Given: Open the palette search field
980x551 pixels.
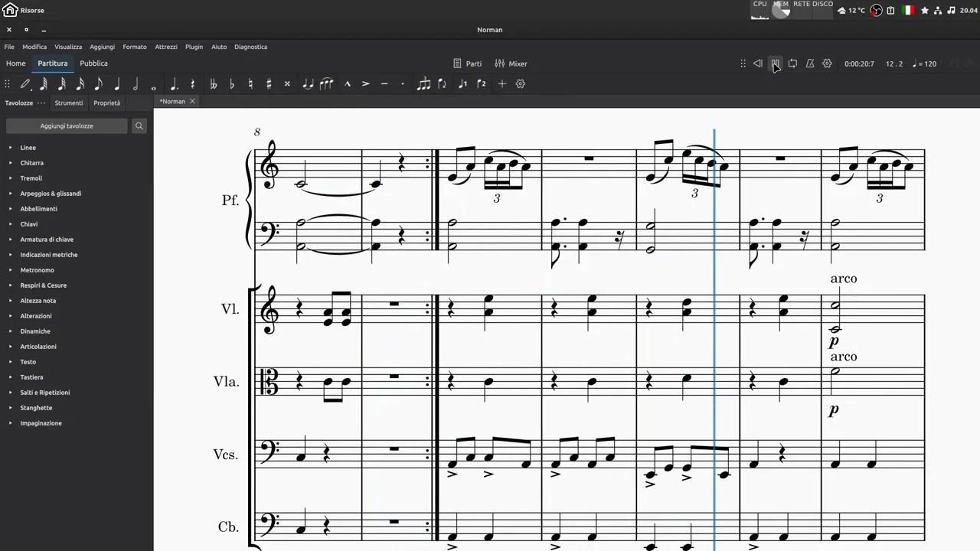Looking at the screenshot, I should pos(139,126).
